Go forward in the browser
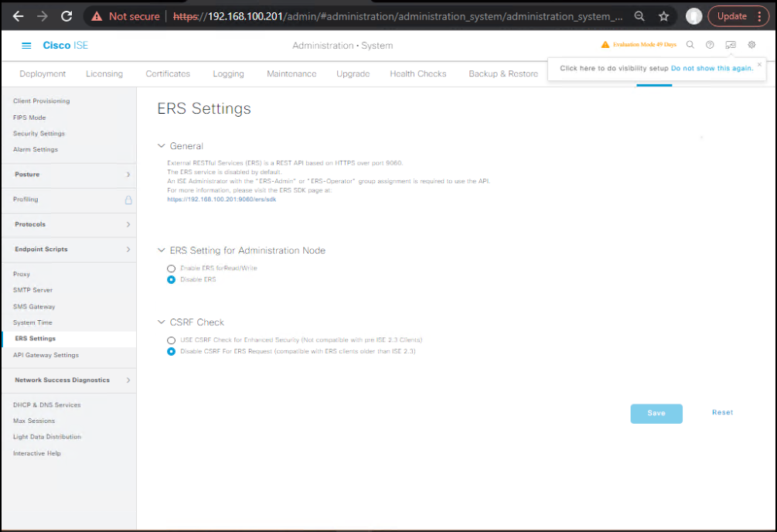The height and width of the screenshot is (532, 777). tap(43, 16)
